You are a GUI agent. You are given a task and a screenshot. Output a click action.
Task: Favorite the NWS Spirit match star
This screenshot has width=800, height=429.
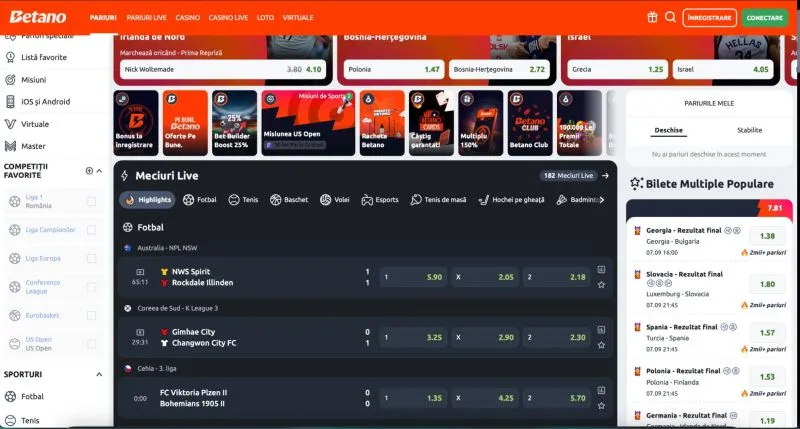(x=602, y=285)
